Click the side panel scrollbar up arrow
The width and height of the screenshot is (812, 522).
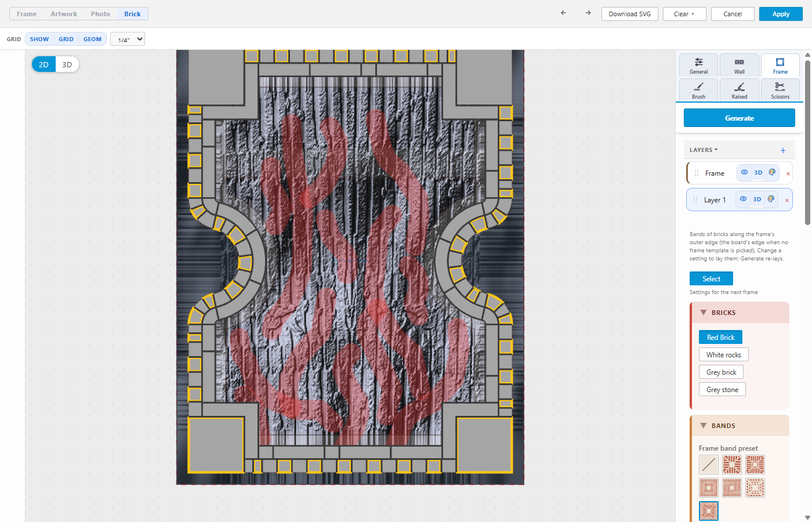click(x=807, y=55)
